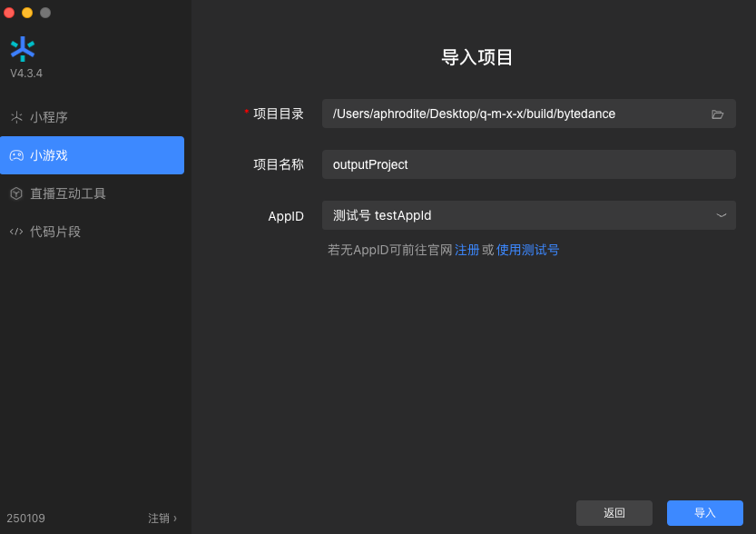
Task: Expand the AppID dropdown chevron
Action: click(722, 215)
